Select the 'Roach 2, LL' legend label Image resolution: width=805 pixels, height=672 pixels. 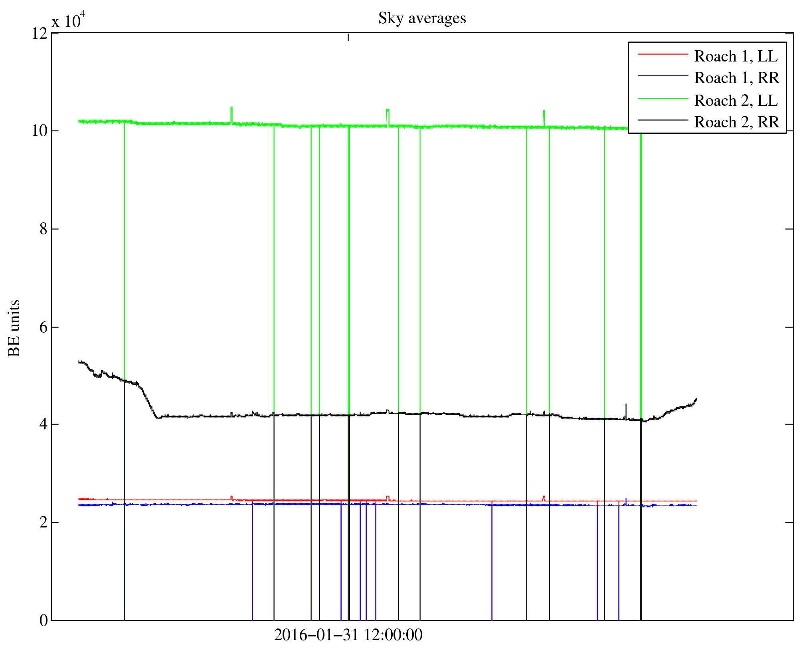pyautogui.click(x=736, y=101)
